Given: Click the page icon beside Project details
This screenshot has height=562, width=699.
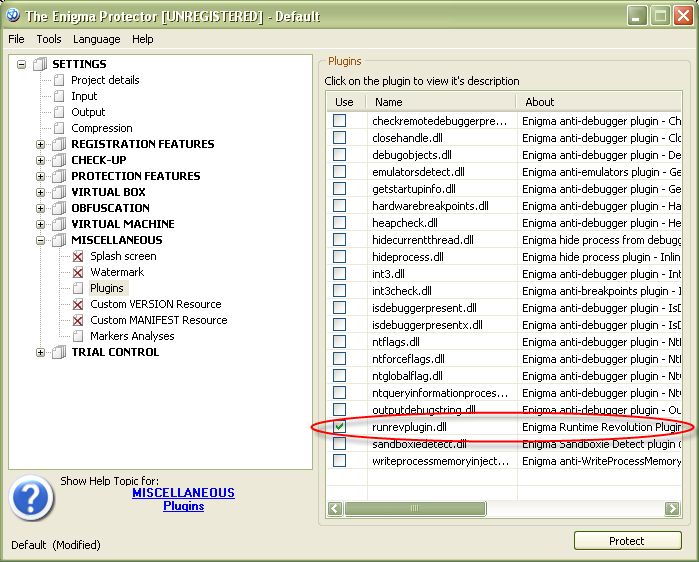Looking at the screenshot, I should pyautogui.click(x=59, y=80).
